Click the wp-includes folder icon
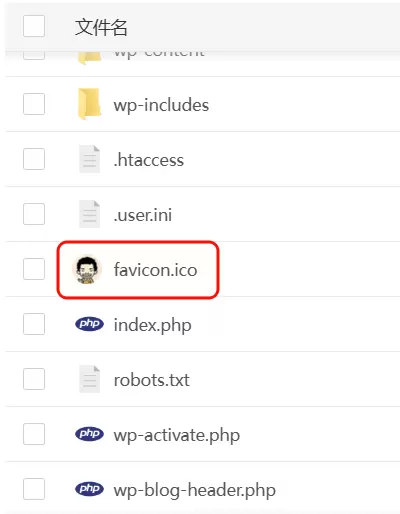The width and height of the screenshot is (400, 514). click(89, 104)
